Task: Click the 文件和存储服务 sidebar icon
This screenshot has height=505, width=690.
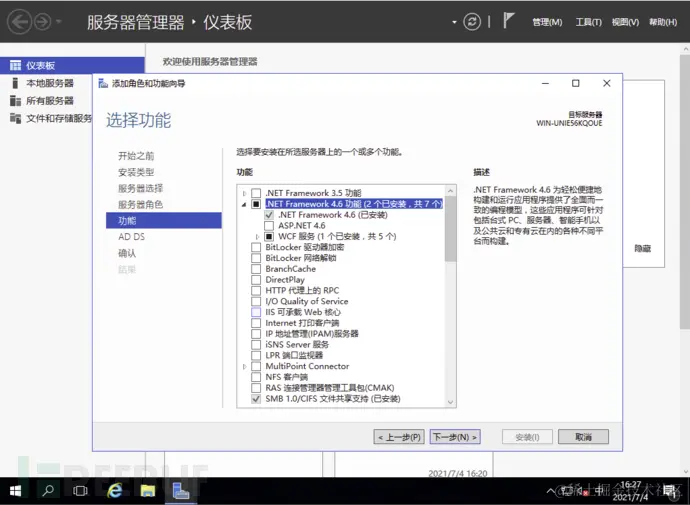Action: coord(15,118)
